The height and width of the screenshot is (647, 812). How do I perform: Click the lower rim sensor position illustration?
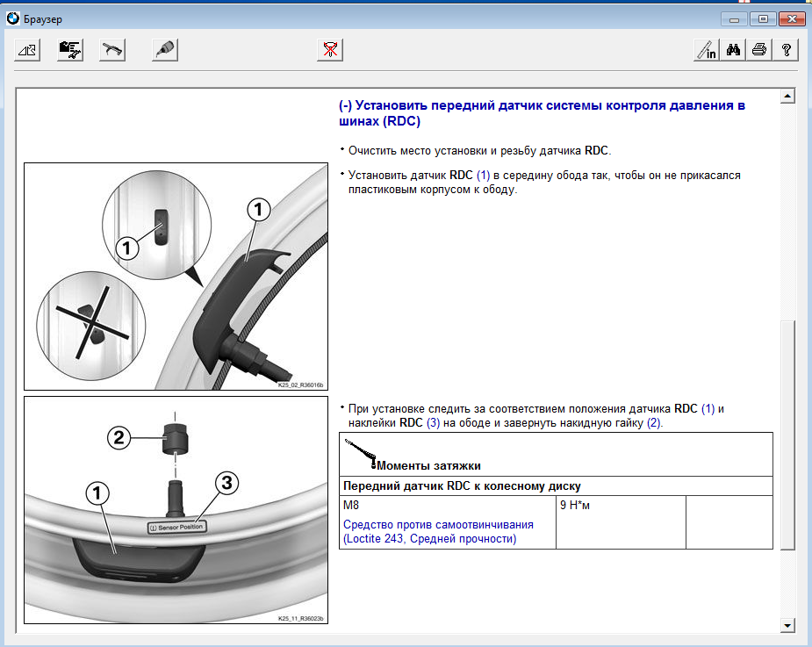[x=175, y=510]
